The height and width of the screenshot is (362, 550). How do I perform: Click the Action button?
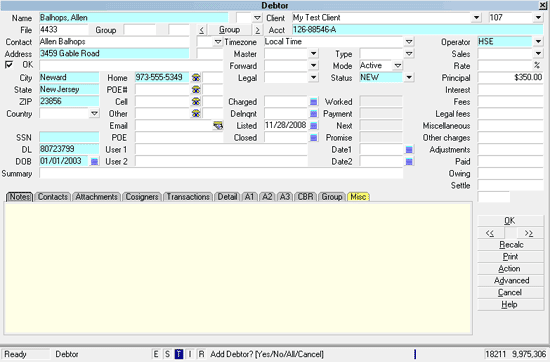(x=510, y=269)
